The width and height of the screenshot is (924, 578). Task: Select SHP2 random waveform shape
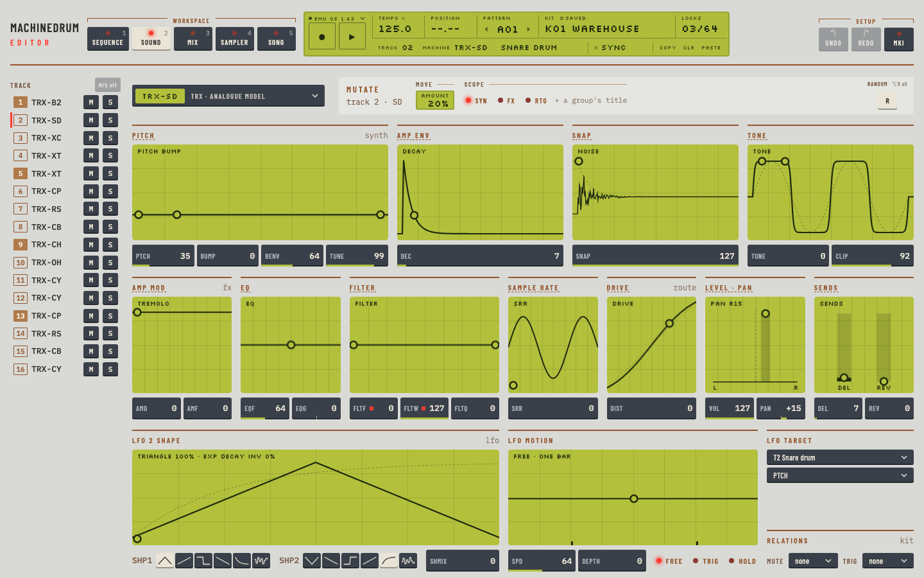408,561
